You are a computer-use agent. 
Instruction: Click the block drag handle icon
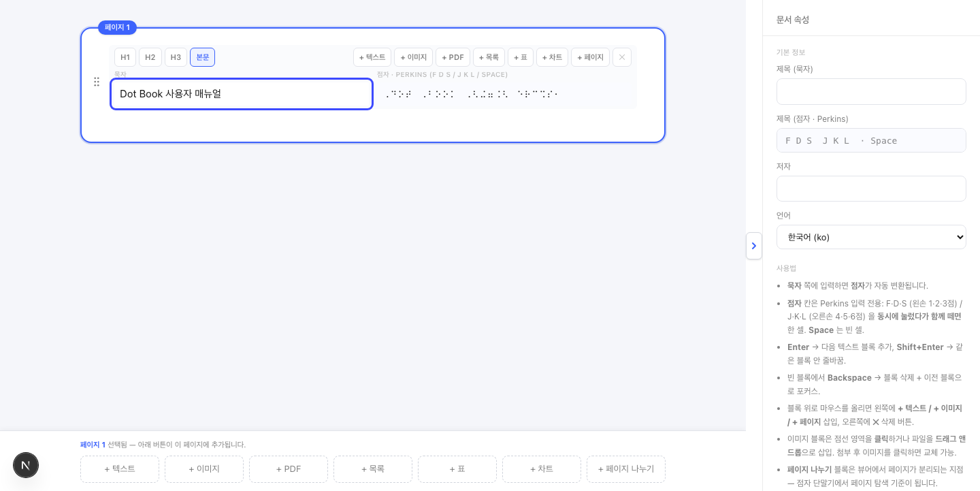(97, 82)
